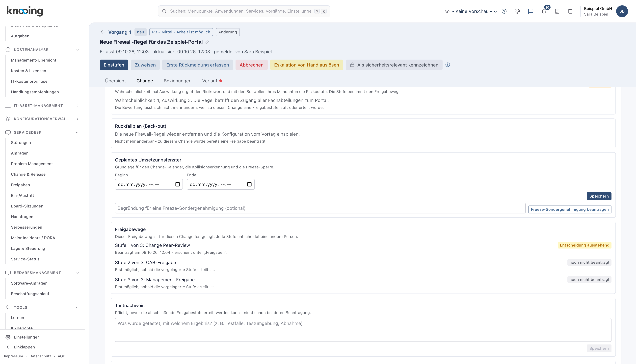Open the Beginn calendar picker icon
This screenshot has width=636, height=364.
coord(177,184)
